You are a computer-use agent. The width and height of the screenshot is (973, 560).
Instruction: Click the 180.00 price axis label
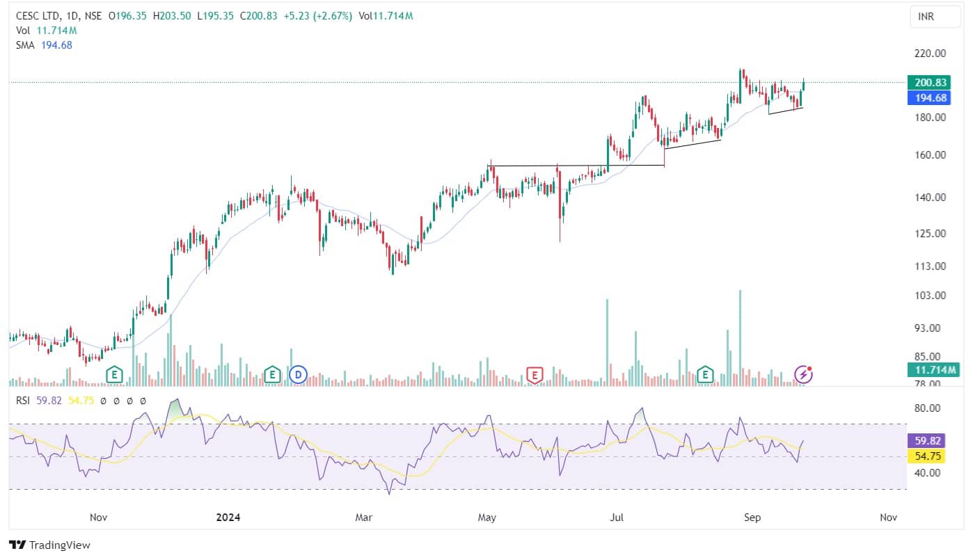931,117
